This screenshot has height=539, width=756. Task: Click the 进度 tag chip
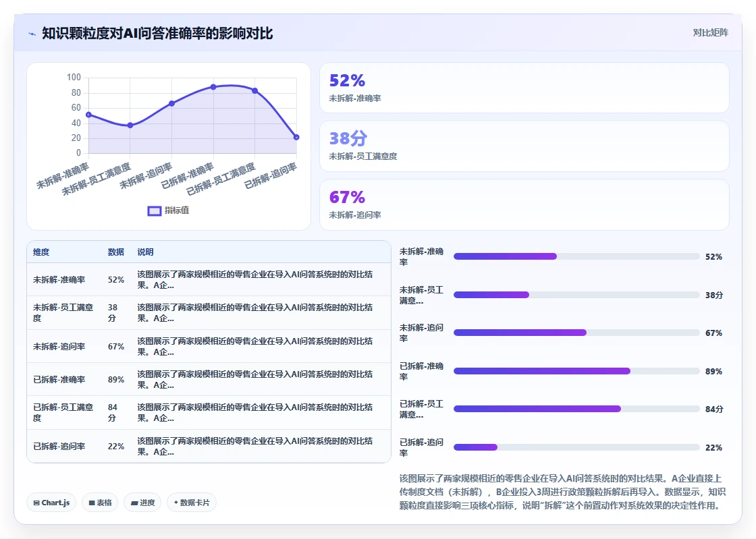click(142, 503)
